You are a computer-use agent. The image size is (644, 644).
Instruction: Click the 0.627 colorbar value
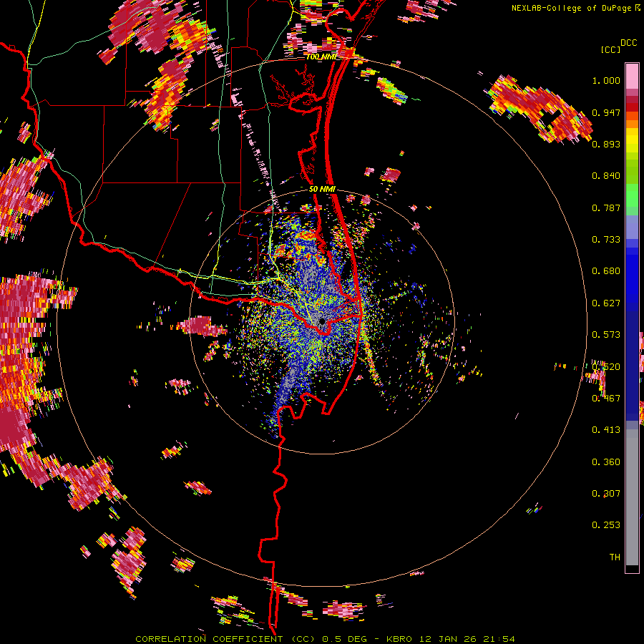click(x=606, y=303)
